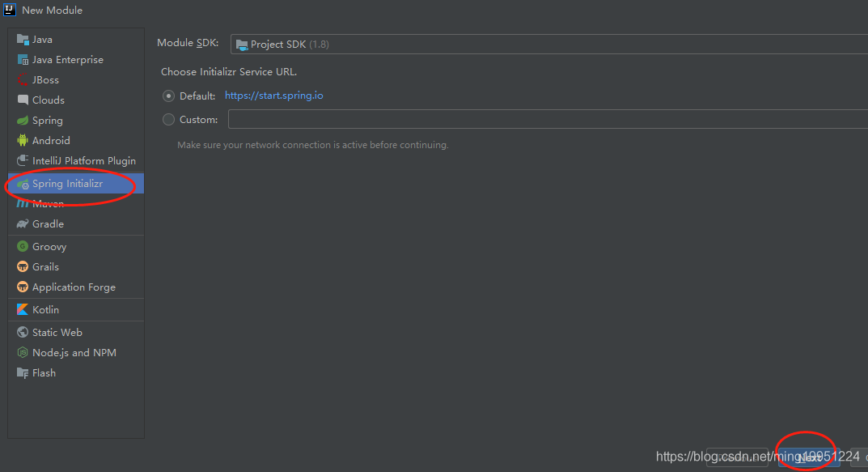The image size is (868, 472).
Task: Select Spring Initializr in sidebar
Action: click(x=67, y=184)
